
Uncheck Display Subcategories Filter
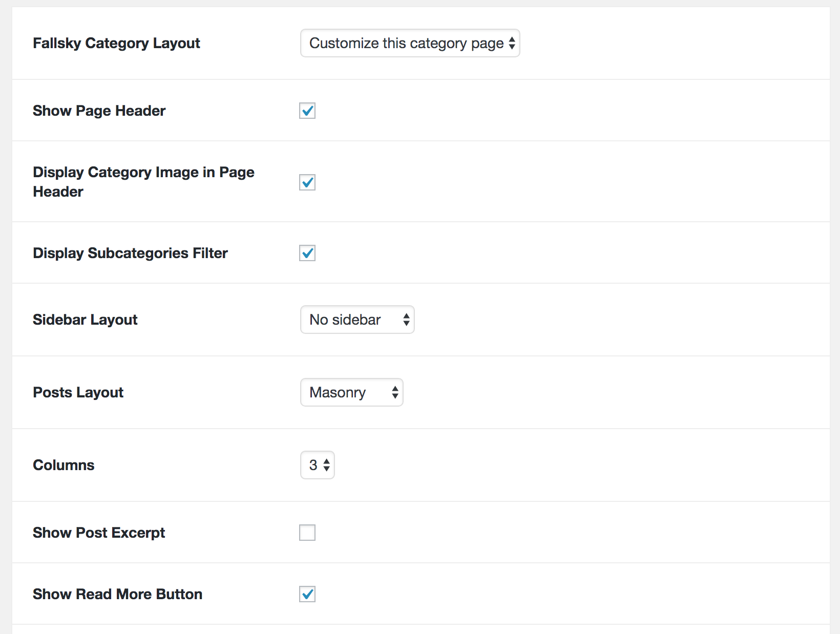[x=307, y=252]
